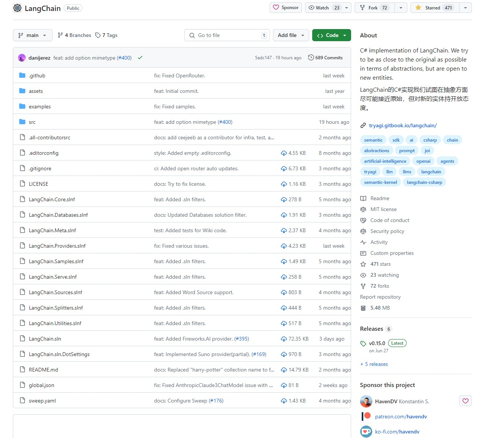This screenshot has width=504, height=438.
Task: Open the #395 pull request link
Action: pos(242,339)
